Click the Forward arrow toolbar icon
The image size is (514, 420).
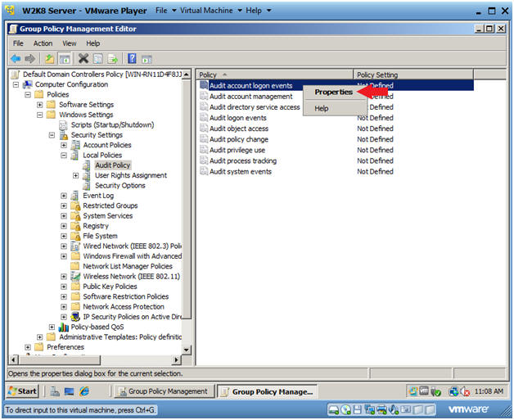pyautogui.click(x=29, y=59)
